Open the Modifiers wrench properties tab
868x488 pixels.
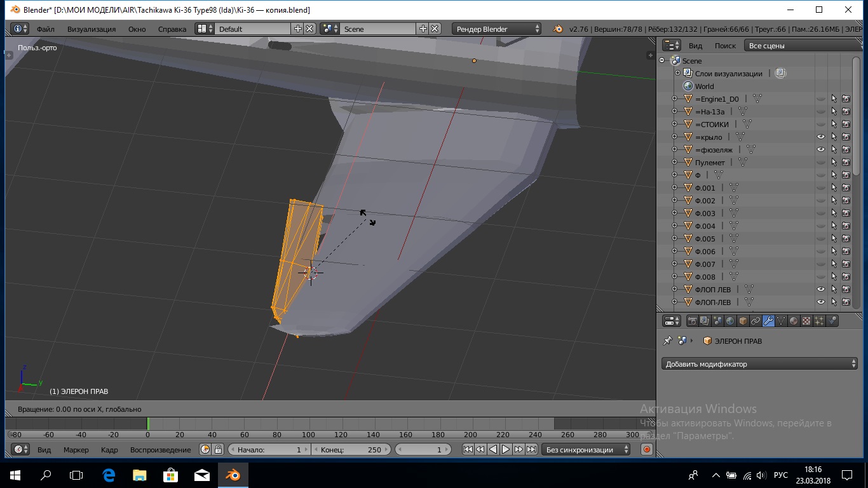(768, 321)
